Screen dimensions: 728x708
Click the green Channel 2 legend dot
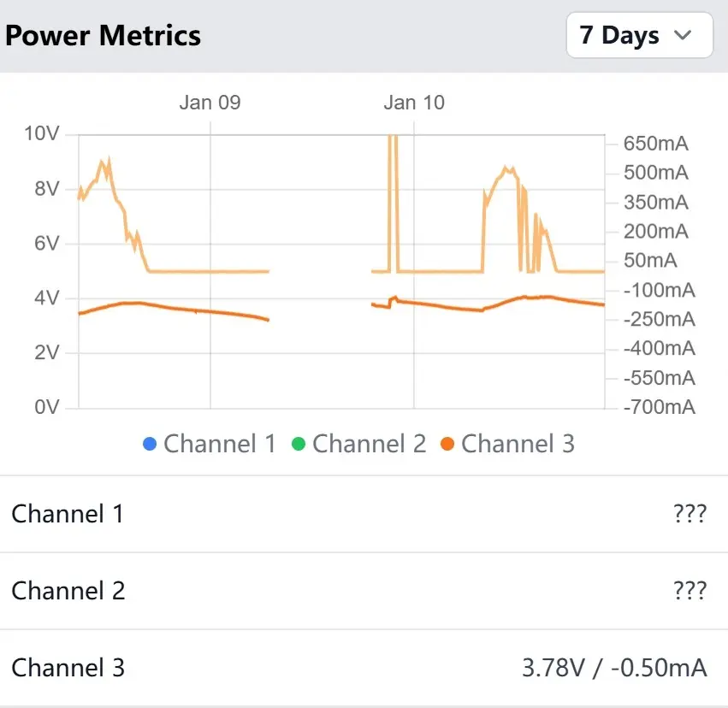(x=299, y=444)
